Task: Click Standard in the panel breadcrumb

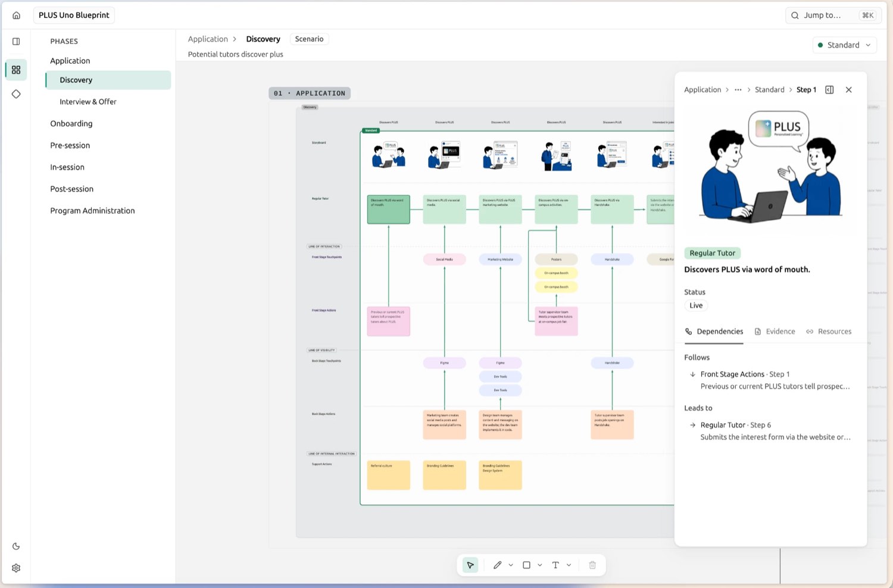Action: point(770,90)
